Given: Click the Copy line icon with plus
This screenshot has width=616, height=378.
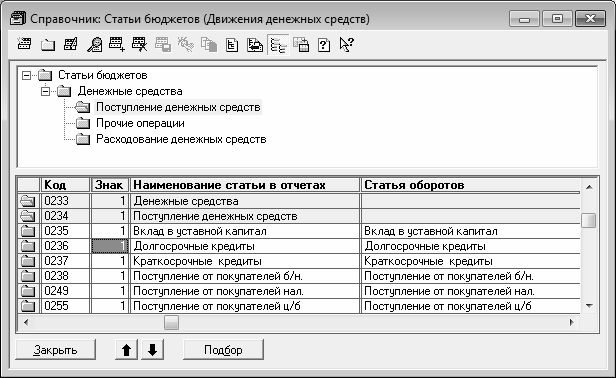Looking at the screenshot, I should point(117,44).
